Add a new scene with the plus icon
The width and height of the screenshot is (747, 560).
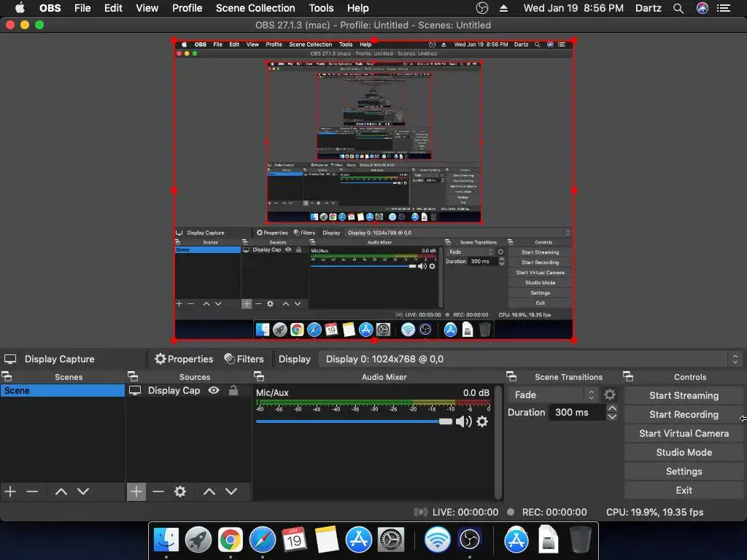[x=10, y=491]
